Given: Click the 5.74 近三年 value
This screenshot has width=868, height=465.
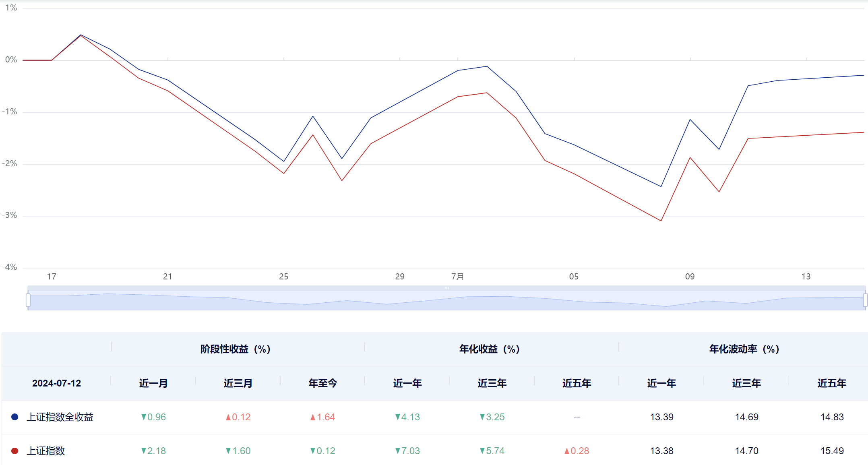Looking at the screenshot, I should pyautogui.click(x=492, y=451).
